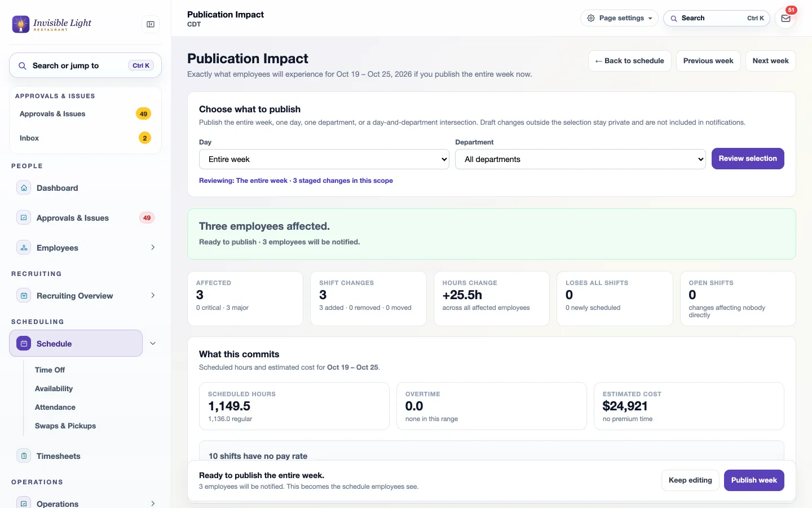Click the Recruiting Overview icon
812x508 pixels.
tap(24, 296)
